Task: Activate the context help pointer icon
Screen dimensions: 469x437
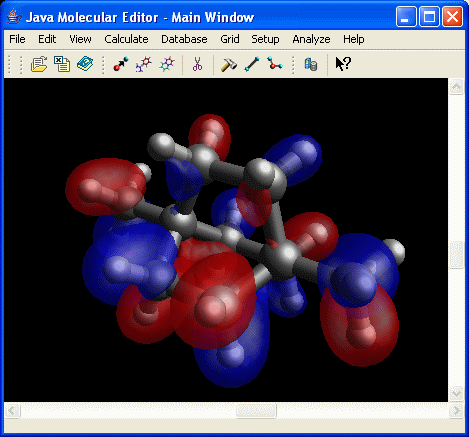Action: pos(343,63)
